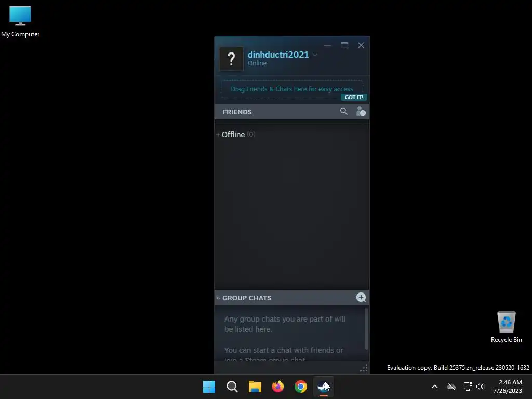Launch Firefox from the taskbar
This screenshot has height=399, width=532.
(278, 387)
